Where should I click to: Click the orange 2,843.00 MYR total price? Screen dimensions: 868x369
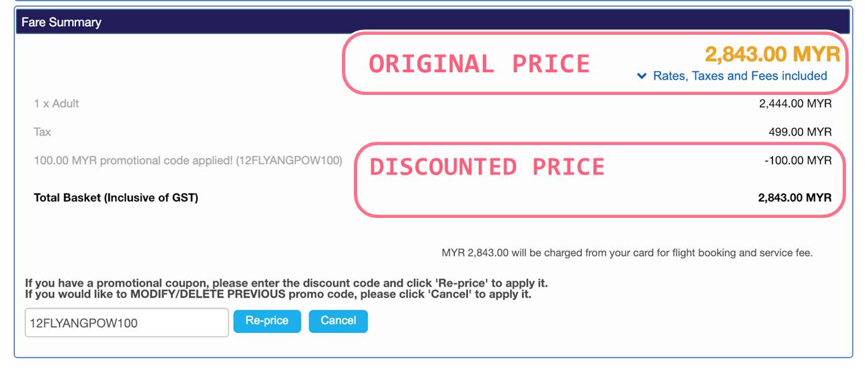[775, 53]
